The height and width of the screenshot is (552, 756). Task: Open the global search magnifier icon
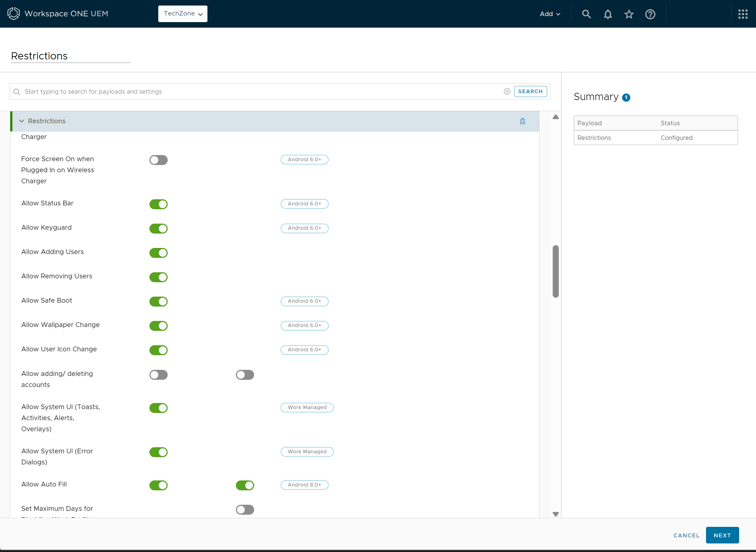[x=586, y=14]
